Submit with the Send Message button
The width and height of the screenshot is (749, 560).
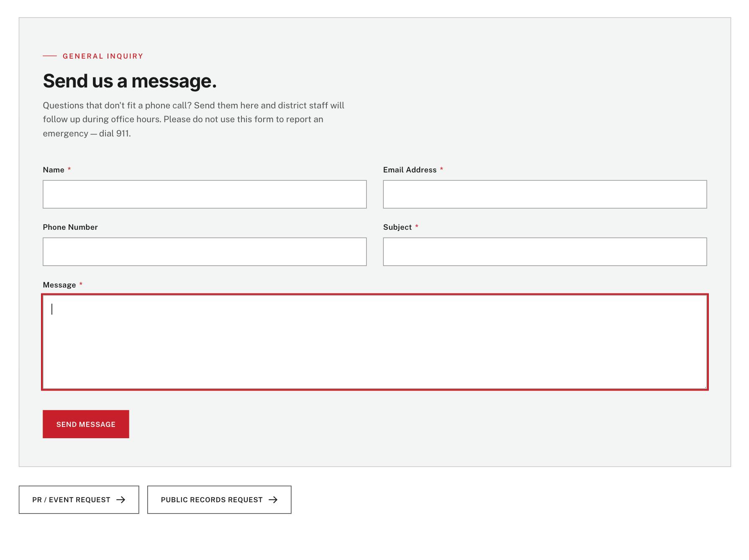86,424
